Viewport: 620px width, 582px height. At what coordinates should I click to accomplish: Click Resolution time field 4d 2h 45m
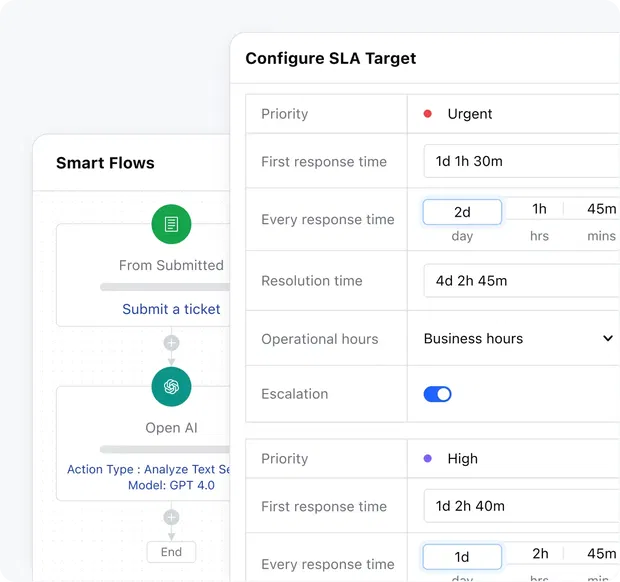pos(520,281)
